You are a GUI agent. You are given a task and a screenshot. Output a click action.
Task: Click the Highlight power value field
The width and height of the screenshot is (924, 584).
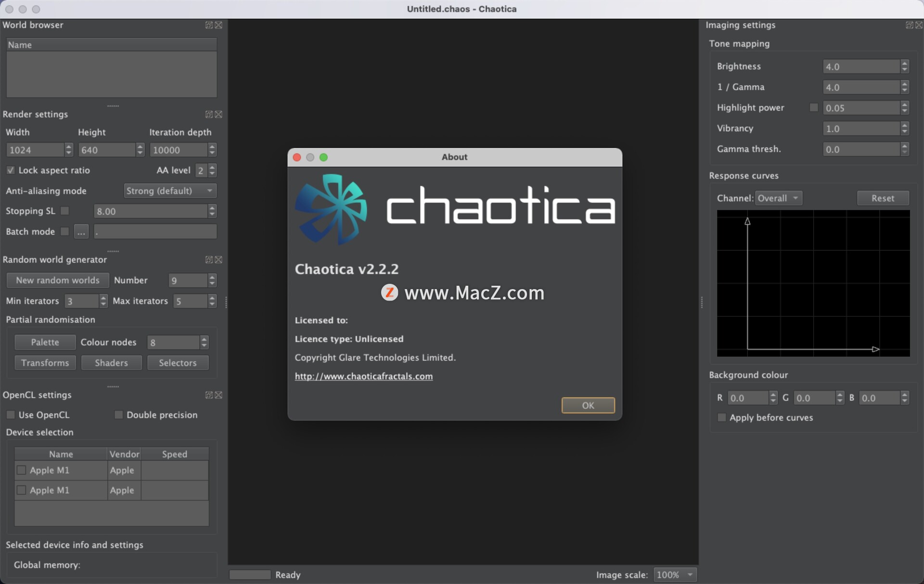click(x=861, y=108)
